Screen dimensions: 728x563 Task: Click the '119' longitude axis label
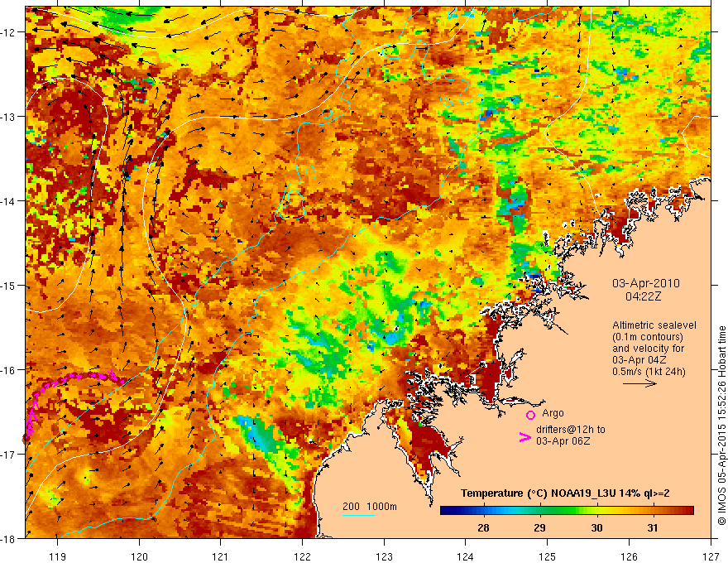pos(58,556)
